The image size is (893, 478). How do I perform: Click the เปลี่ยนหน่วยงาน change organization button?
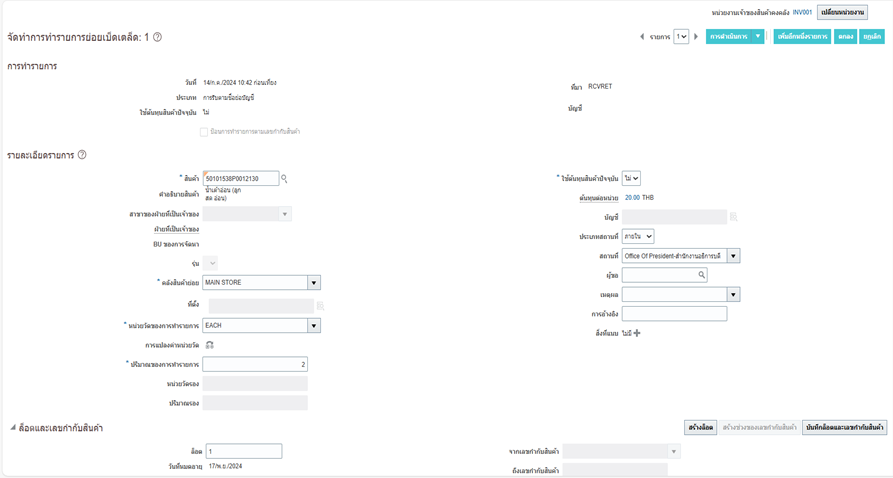(x=842, y=12)
